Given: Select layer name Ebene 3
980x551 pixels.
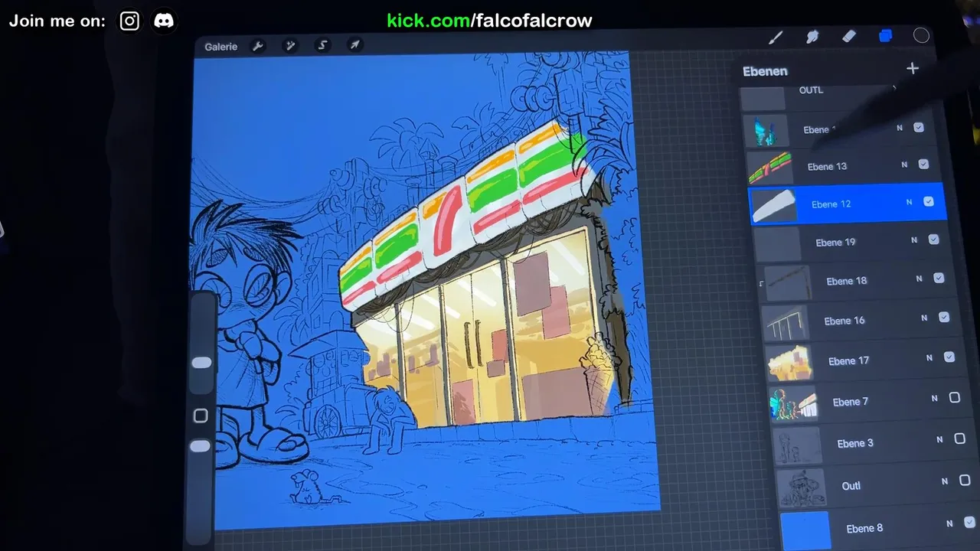Looking at the screenshot, I should [855, 443].
